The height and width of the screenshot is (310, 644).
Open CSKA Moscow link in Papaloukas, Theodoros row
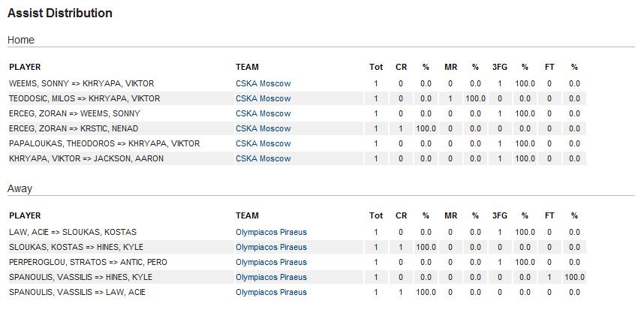tap(263, 143)
